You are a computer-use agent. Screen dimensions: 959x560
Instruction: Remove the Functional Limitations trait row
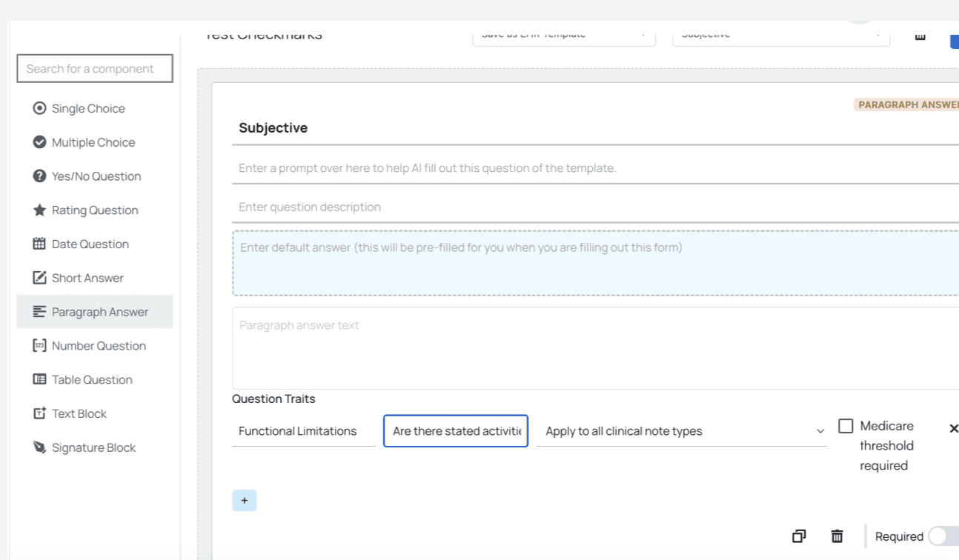click(953, 428)
